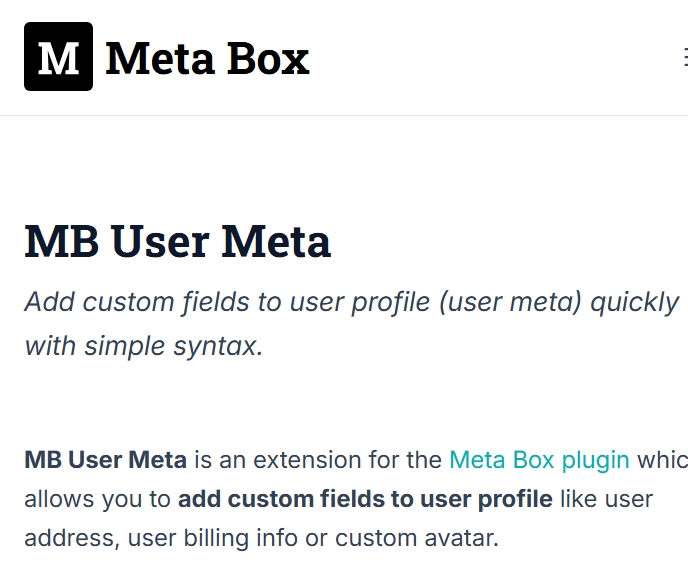Click the words custom avatar in paragraph
This screenshot has height=585, width=688.
pyautogui.click(x=417, y=538)
